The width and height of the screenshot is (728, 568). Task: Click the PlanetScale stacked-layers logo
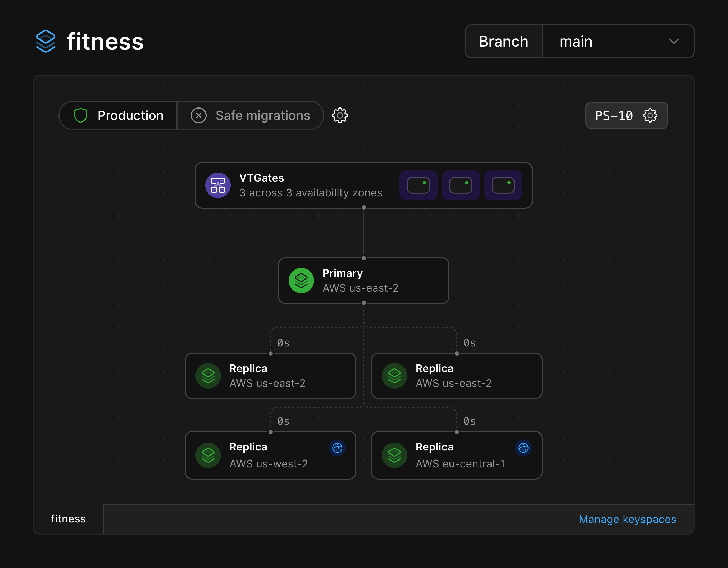[x=46, y=41]
